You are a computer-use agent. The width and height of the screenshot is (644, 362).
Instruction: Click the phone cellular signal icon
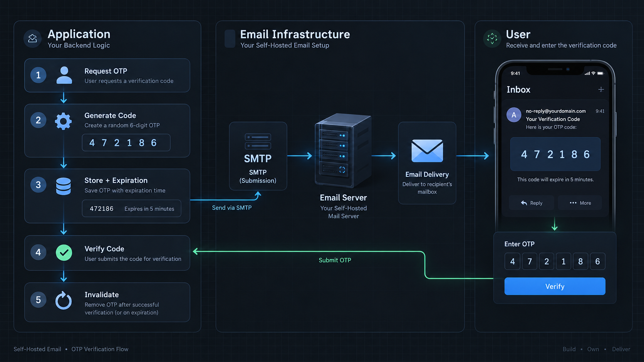coord(587,73)
